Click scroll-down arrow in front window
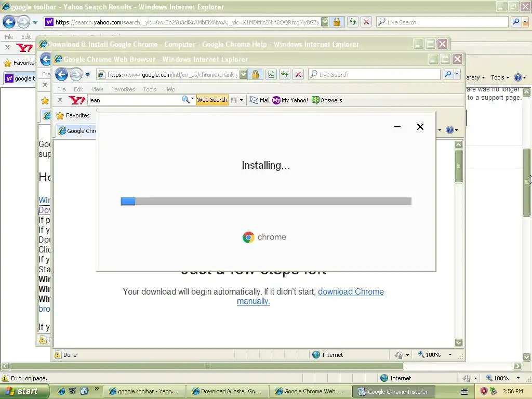 [458, 342]
